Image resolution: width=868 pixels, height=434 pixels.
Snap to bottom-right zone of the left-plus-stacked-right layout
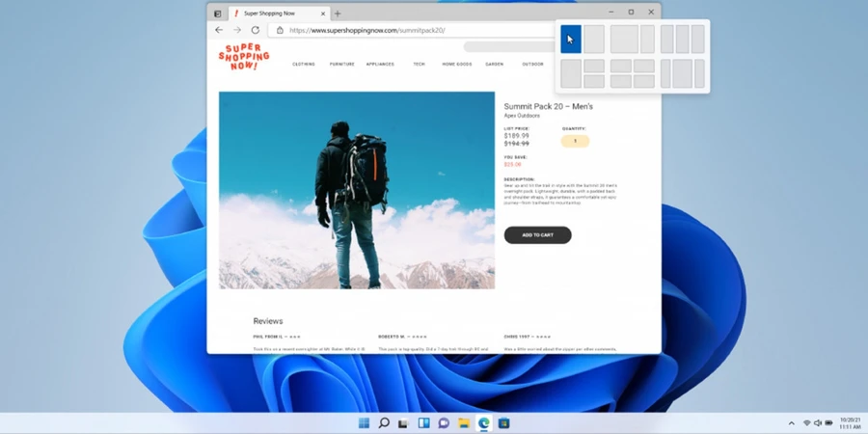click(594, 81)
